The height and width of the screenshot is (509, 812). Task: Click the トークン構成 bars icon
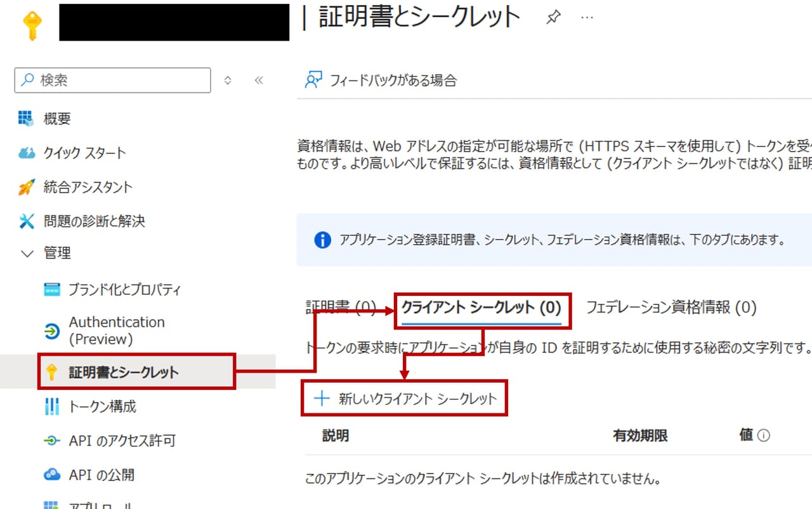click(52, 406)
